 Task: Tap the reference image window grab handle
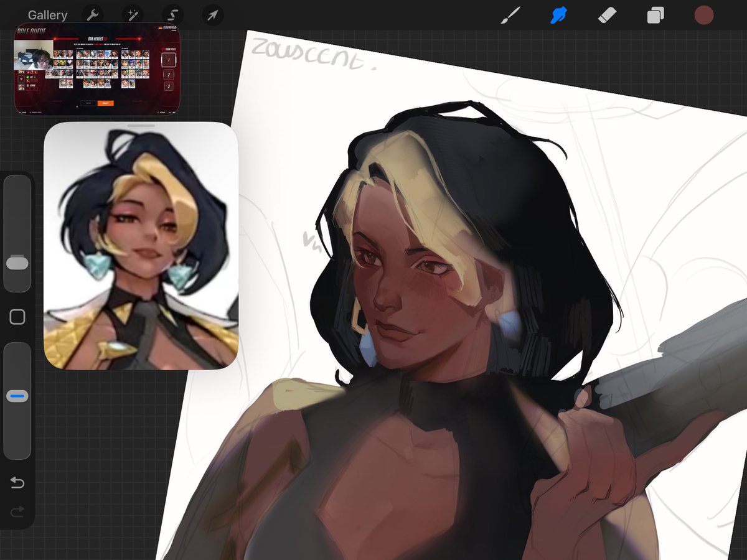click(141, 125)
